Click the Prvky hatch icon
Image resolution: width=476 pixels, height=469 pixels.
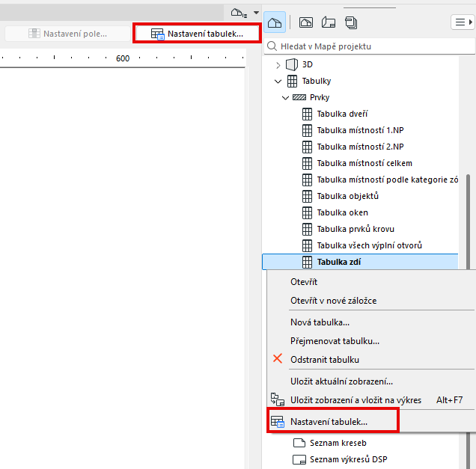coord(299,97)
